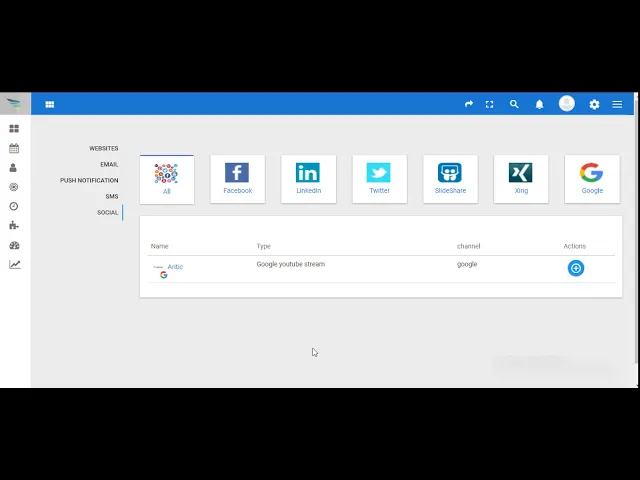This screenshot has width=640, height=480.
Task: Click the 'Google youtube stream' cell
Action: point(291,264)
